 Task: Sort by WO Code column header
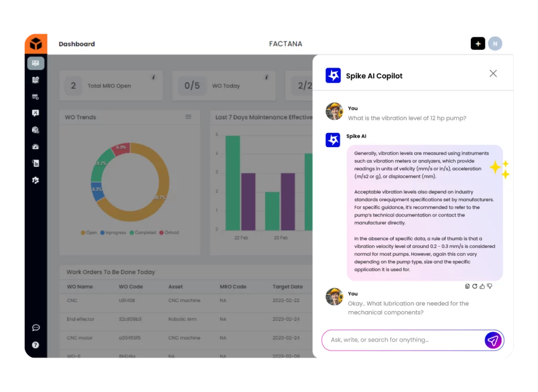pyautogui.click(x=131, y=286)
